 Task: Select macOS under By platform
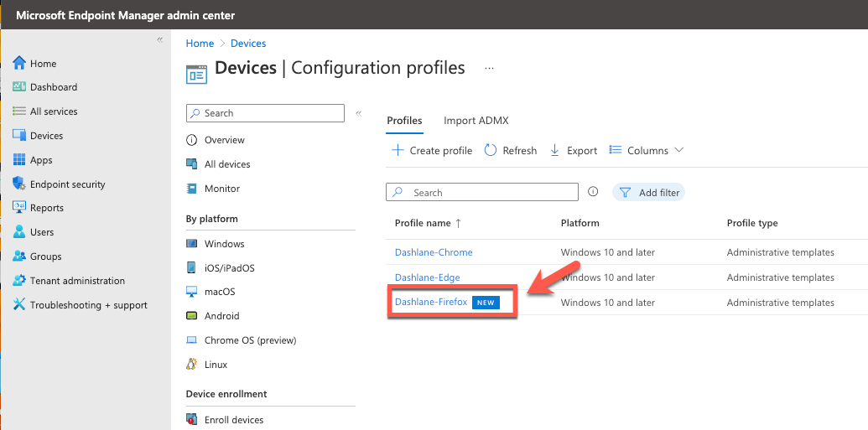coord(220,292)
